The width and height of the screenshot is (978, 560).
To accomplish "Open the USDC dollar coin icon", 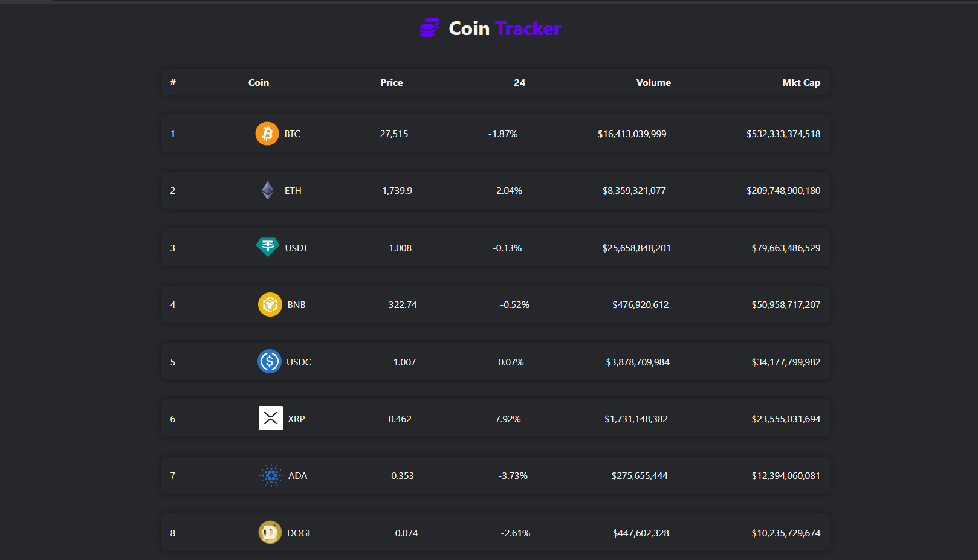I will [270, 361].
